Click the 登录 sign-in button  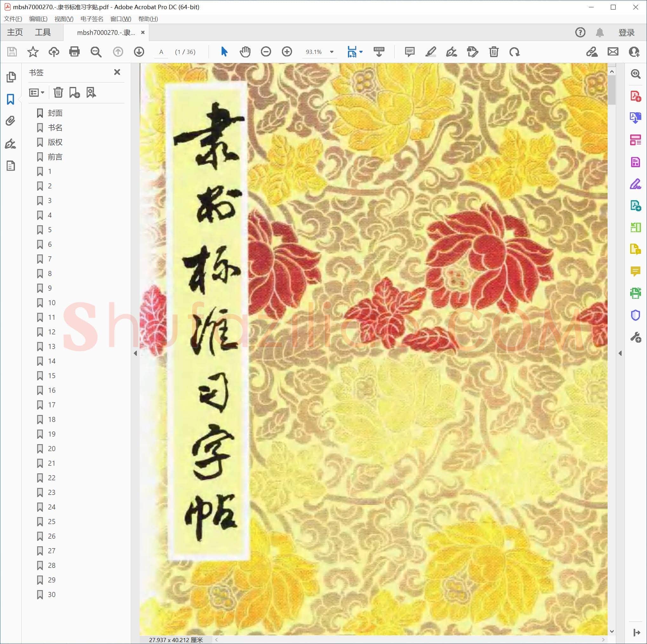pos(626,32)
